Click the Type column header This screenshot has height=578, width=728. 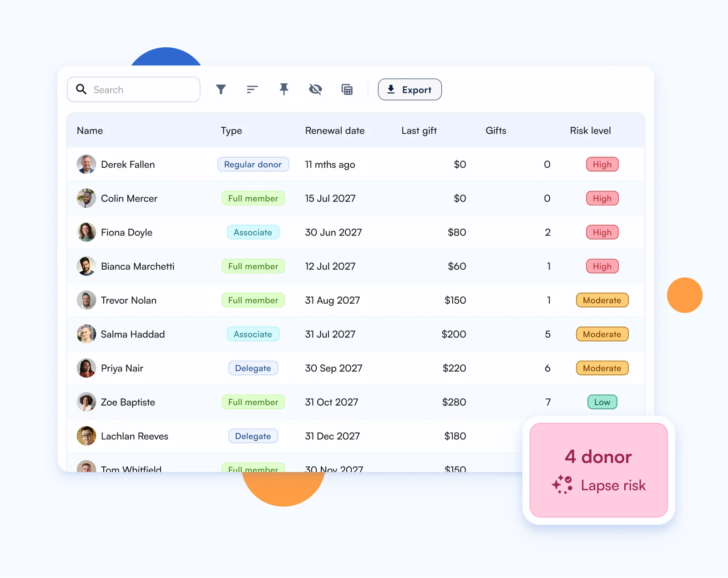[231, 131]
